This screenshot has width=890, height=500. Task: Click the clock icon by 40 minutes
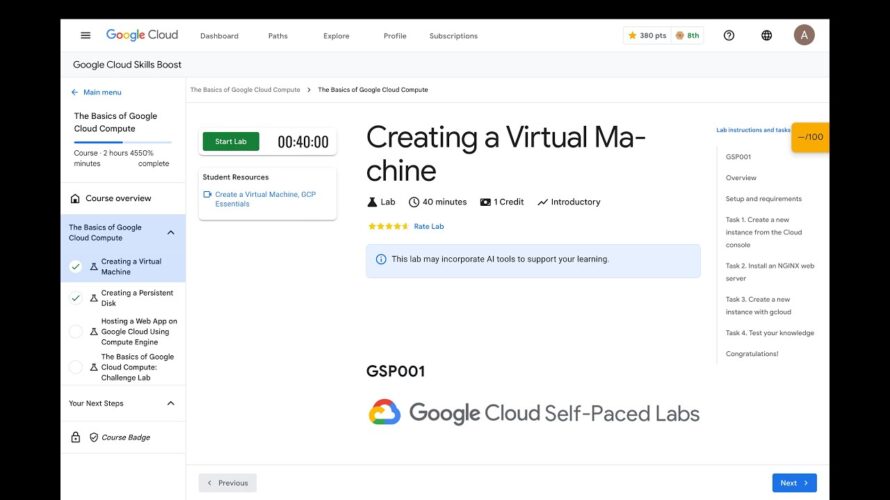pyautogui.click(x=414, y=201)
